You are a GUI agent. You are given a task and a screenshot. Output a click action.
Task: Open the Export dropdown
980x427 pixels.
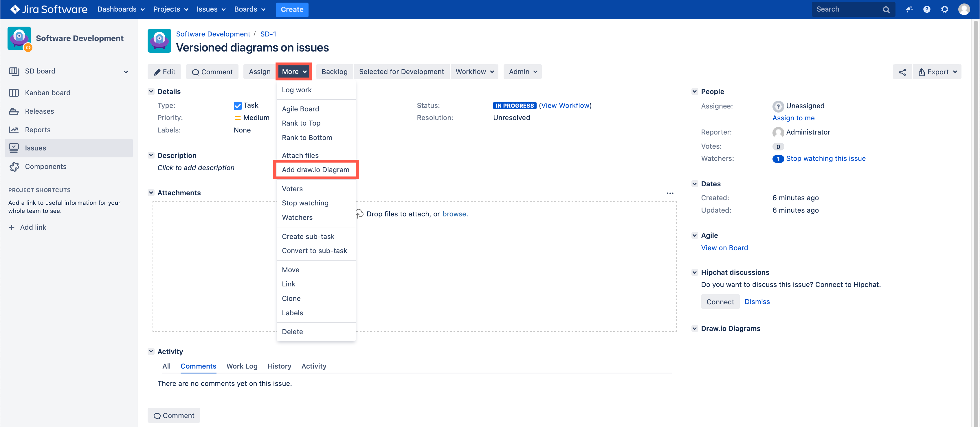[x=937, y=71]
